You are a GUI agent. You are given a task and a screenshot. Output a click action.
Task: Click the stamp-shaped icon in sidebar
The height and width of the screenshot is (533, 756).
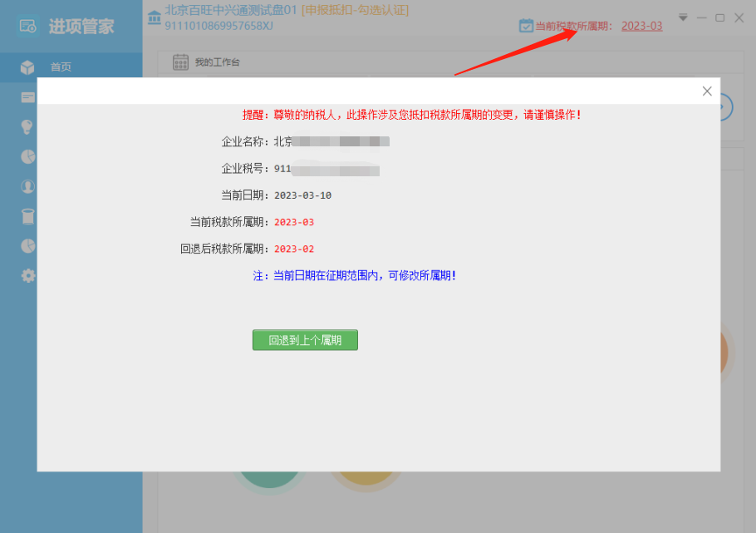pos(28,215)
